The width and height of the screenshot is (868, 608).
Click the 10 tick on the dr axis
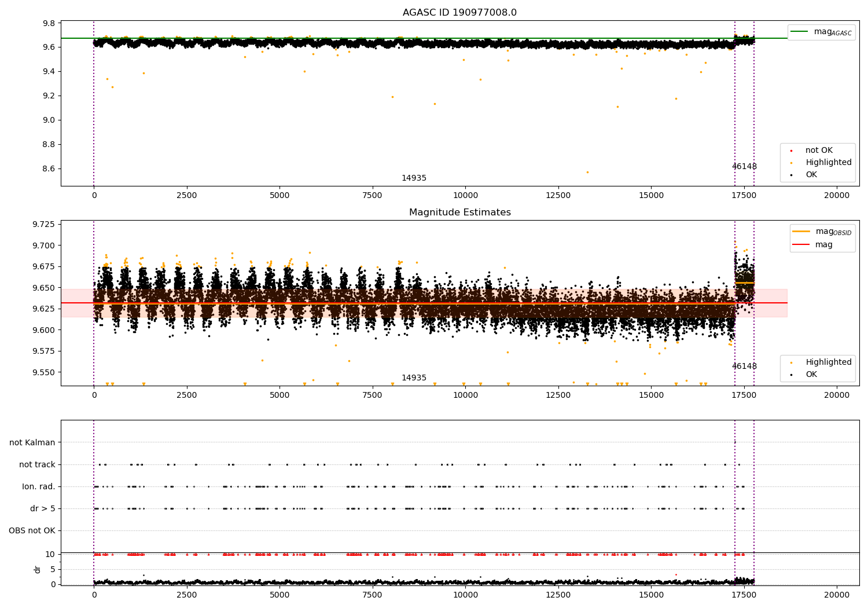point(50,555)
